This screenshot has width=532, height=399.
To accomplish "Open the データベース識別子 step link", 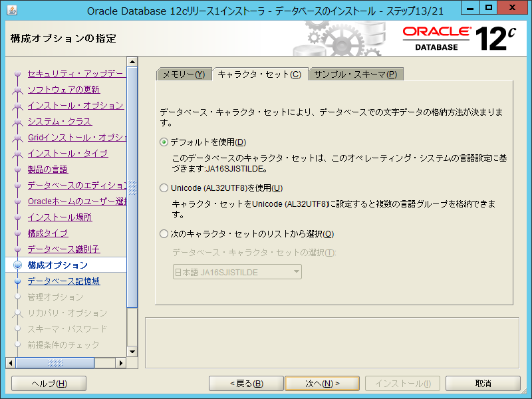I will [x=63, y=249].
